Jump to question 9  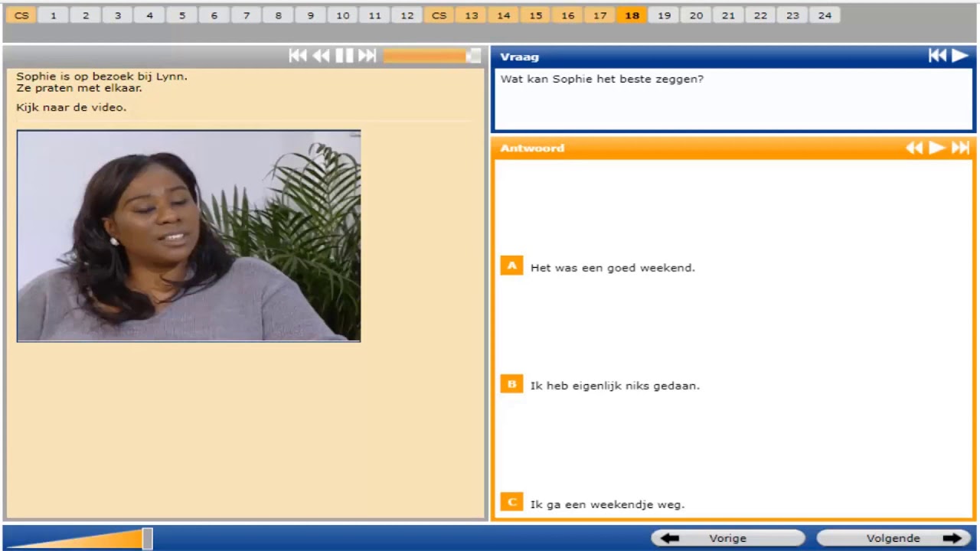[310, 15]
